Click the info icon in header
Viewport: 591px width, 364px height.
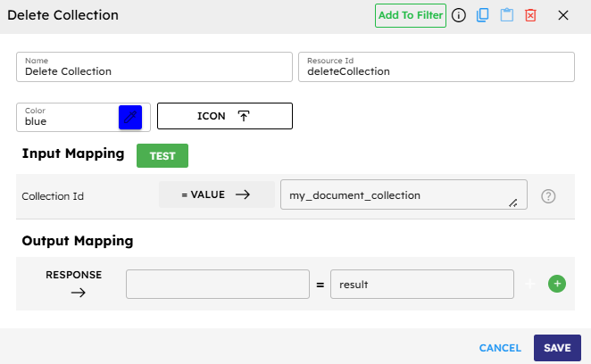point(459,15)
